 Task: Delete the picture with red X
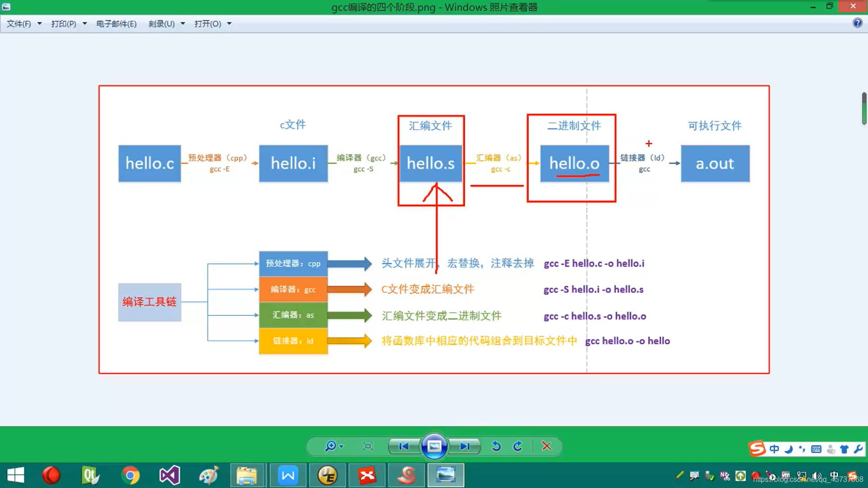(x=547, y=446)
